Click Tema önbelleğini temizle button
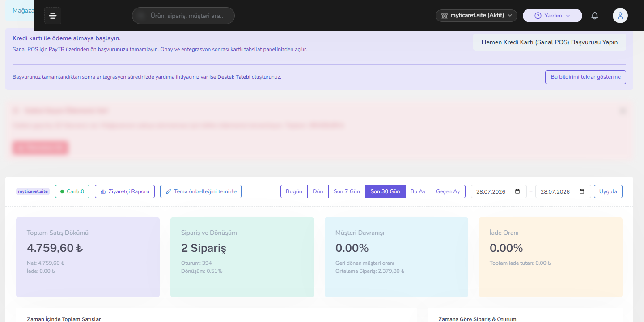The height and width of the screenshot is (322, 644). coord(201,191)
